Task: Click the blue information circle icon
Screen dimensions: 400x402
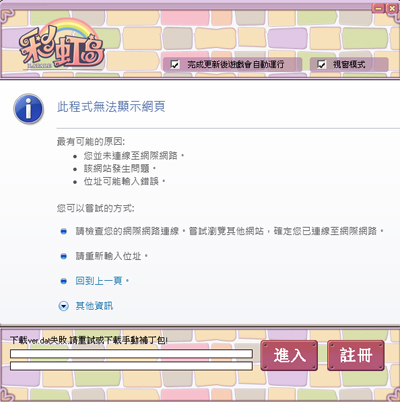Action: tap(28, 109)
